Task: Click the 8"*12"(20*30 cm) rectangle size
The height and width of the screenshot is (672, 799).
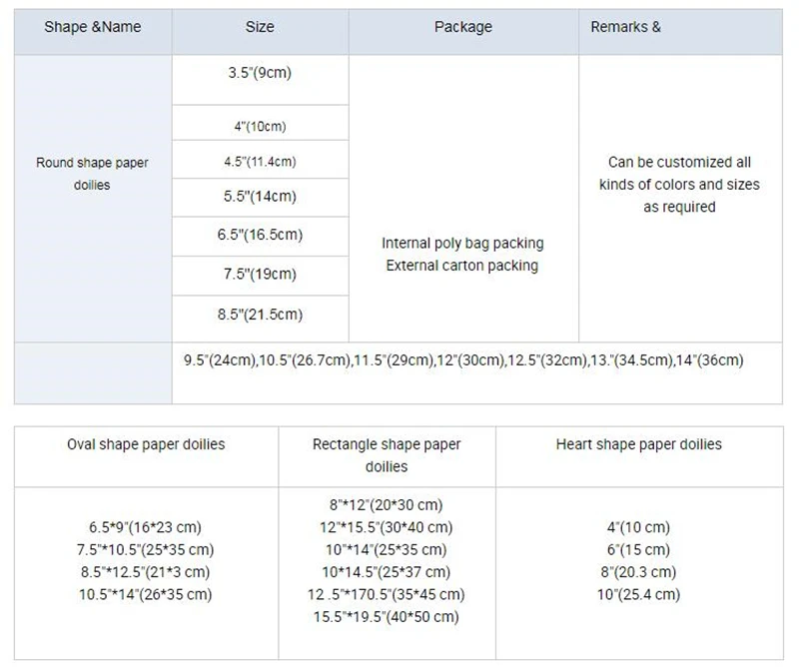Action: tap(387, 505)
